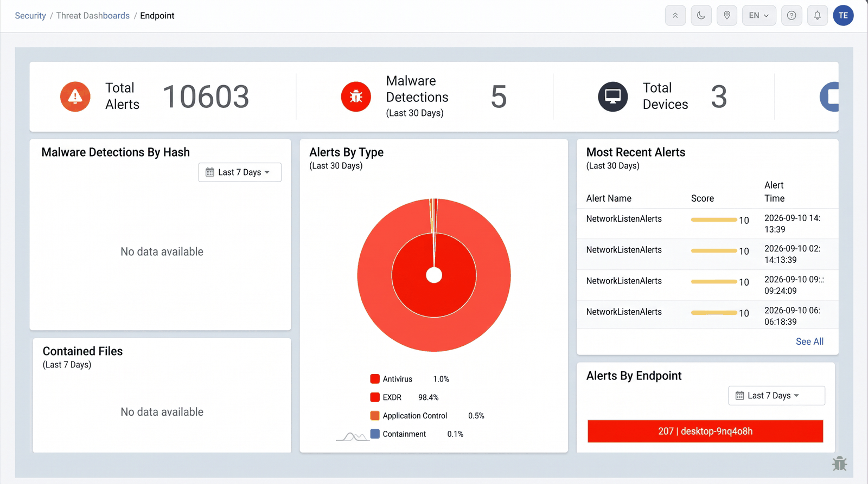Image resolution: width=868 pixels, height=484 pixels.
Task: Select the 02:14:13:39 NetworkListenAlerts alert name
Action: point(624,250)
